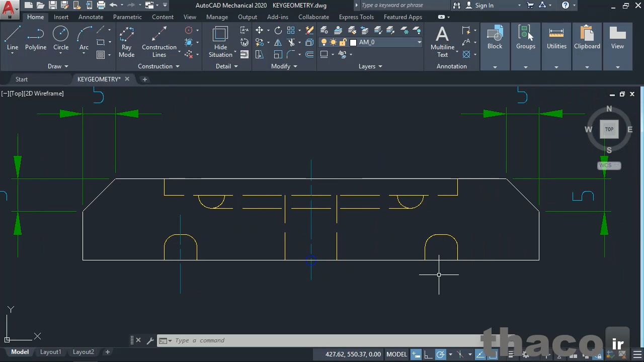The width and height of the screenshot is (644, 362).
Task: Click the layer color white swatch
Action: 353,43
